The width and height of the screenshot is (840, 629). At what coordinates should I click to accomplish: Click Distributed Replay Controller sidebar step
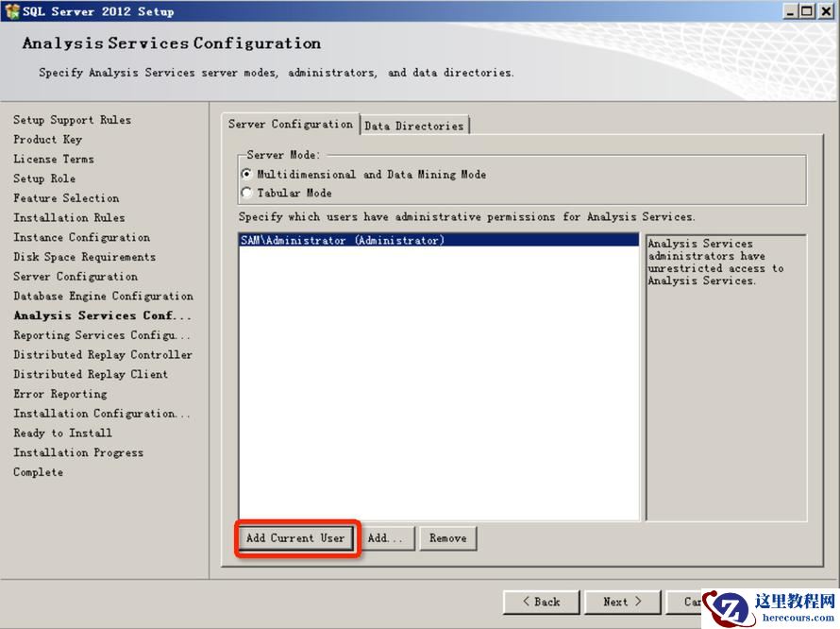point(103,354)
